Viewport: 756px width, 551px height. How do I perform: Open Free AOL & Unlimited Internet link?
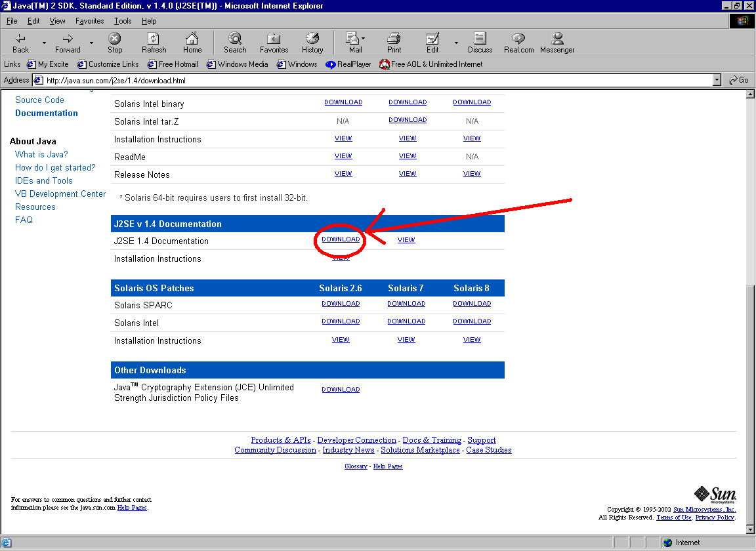pyautogui.click(x=431, y=64)
